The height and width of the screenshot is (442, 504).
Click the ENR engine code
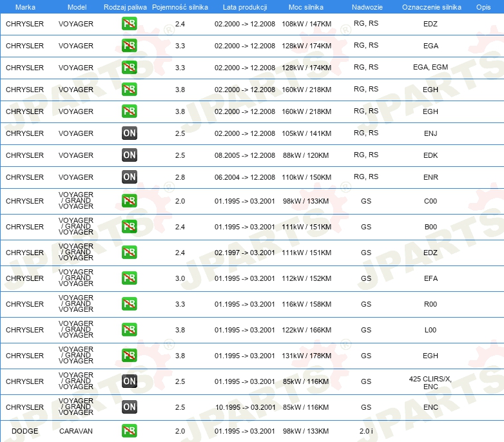point(431,177)
